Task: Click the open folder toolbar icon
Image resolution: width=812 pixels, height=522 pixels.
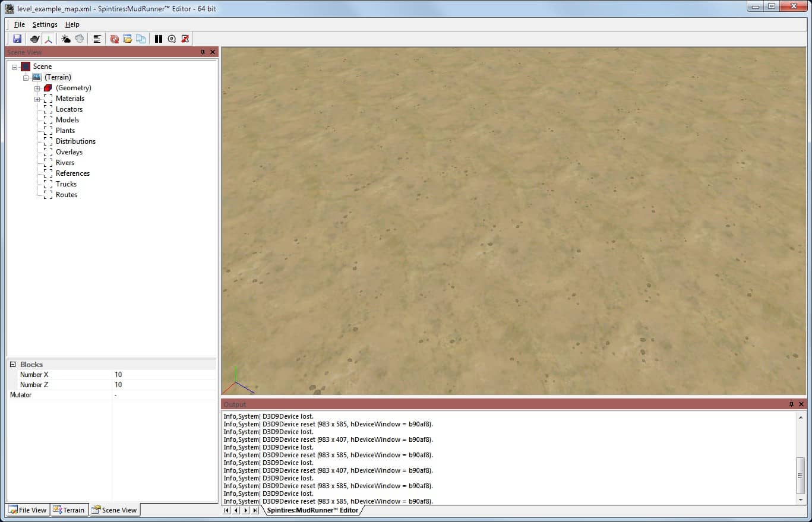Action: pyautogui.click(x=127, y=39)
